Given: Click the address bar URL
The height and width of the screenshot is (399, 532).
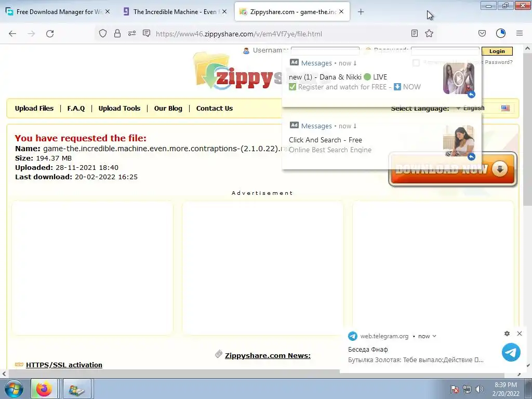Looking at the screenshot, I should pos(238,34).
